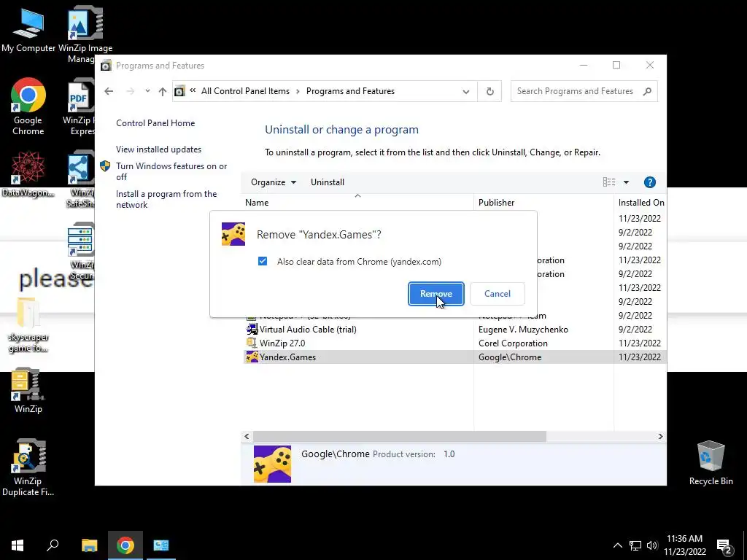747x560 pixels.
Task: Select All Control Panel Items breadcrumb
Action: tap(245, 91)
